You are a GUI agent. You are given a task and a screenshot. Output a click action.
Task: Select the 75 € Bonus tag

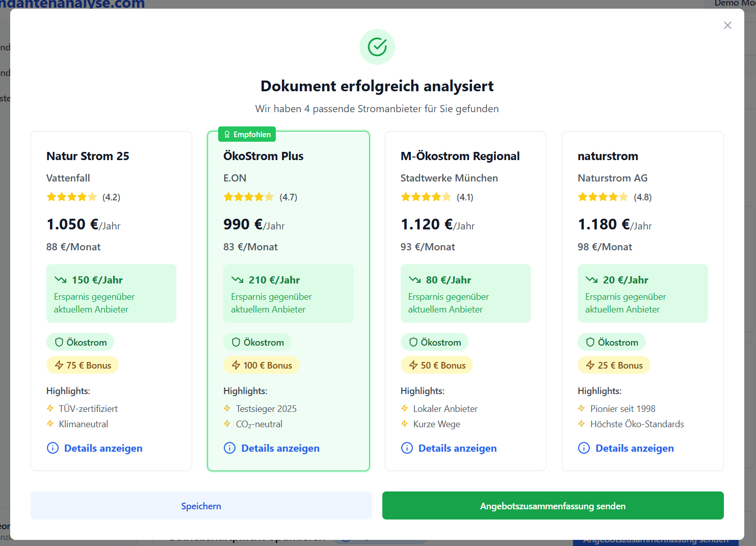(83, 365)
